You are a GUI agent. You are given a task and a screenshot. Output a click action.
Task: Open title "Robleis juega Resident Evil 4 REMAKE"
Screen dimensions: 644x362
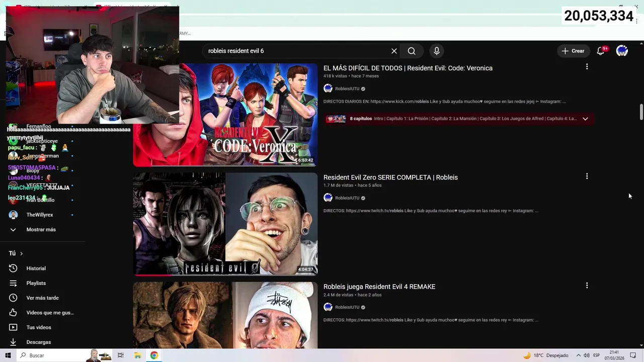coord(379,287)
